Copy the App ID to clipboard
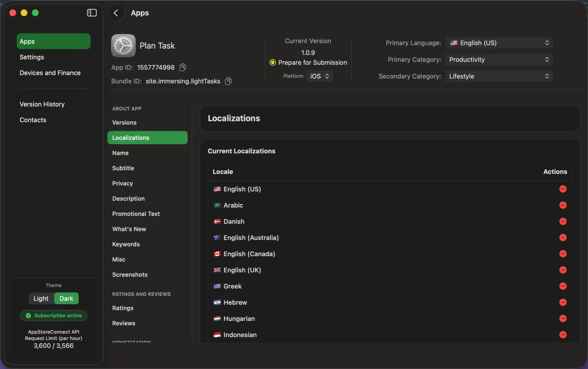Viewport: 588px width, 369px height. (x=183, y=67)
